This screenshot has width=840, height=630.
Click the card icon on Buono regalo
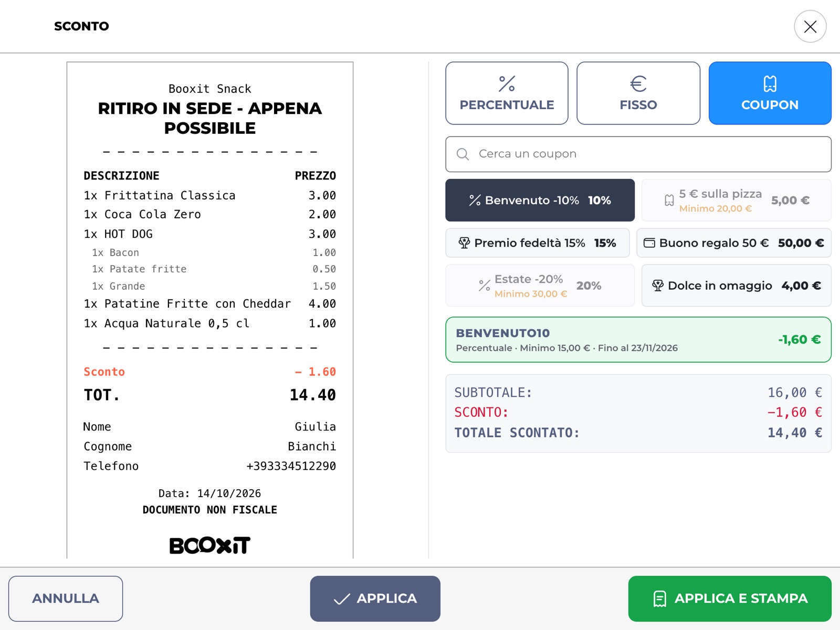[649, 243]
